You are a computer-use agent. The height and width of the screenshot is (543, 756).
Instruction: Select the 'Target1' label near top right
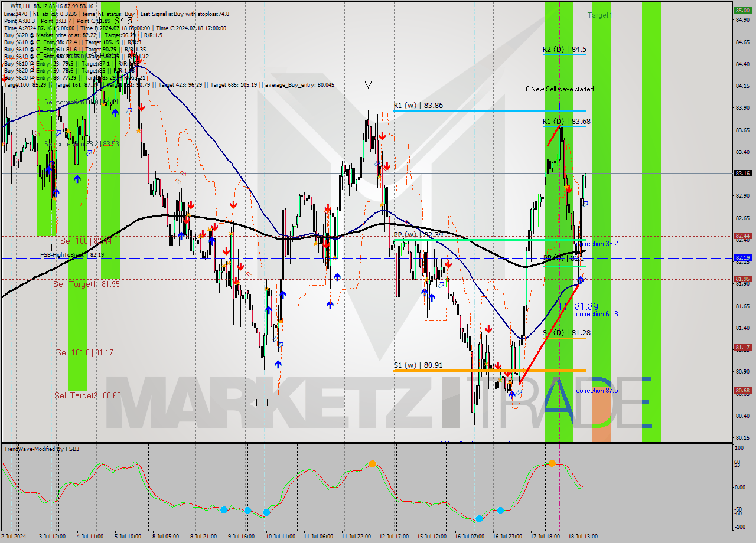(x=599, y=15)
